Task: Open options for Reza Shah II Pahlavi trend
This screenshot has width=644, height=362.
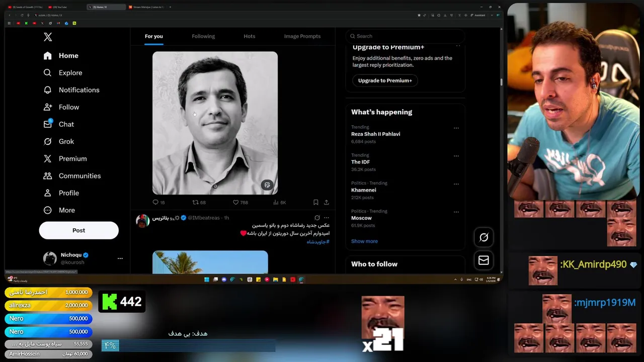Action: click(456, 128)
